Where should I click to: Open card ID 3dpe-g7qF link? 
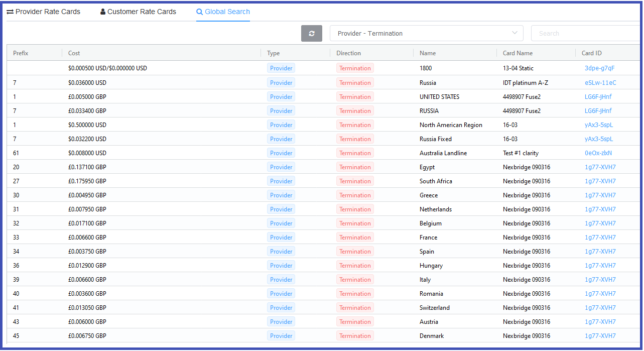pos(599,68)
